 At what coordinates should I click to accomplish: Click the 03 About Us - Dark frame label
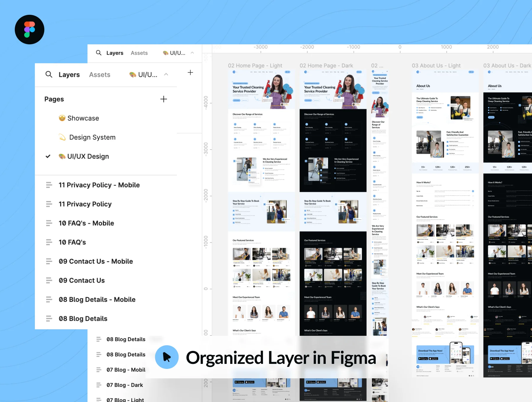[x=507, y=66]
